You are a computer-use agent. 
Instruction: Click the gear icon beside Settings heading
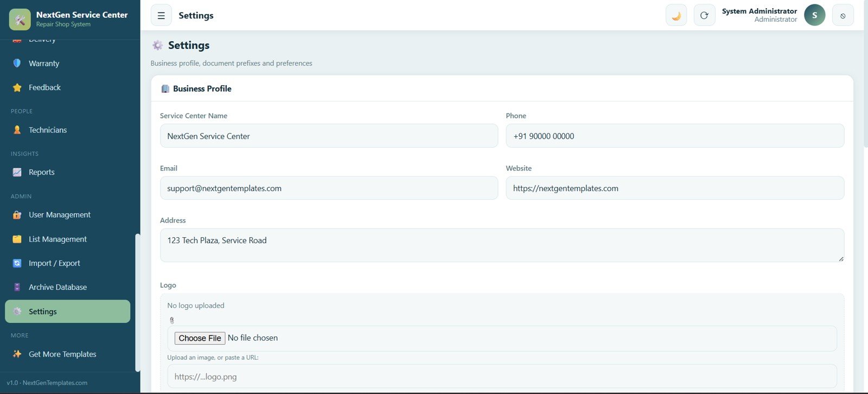157,46
